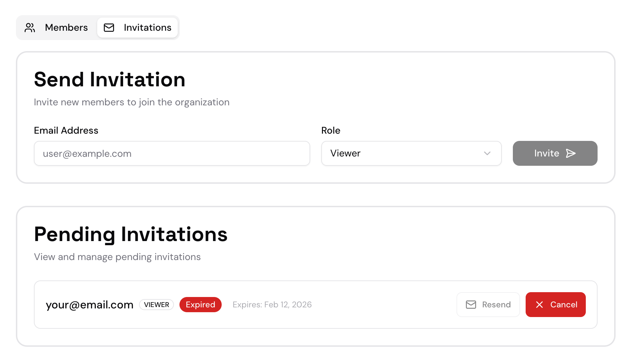Click the envelope icon on Invitations tab

(109, 28)
